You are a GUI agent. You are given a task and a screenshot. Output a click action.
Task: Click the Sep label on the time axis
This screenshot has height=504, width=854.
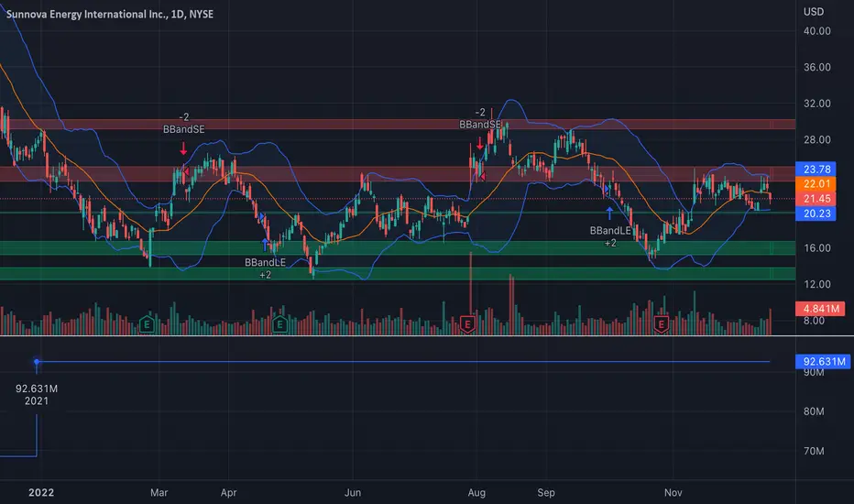(546, 493)
